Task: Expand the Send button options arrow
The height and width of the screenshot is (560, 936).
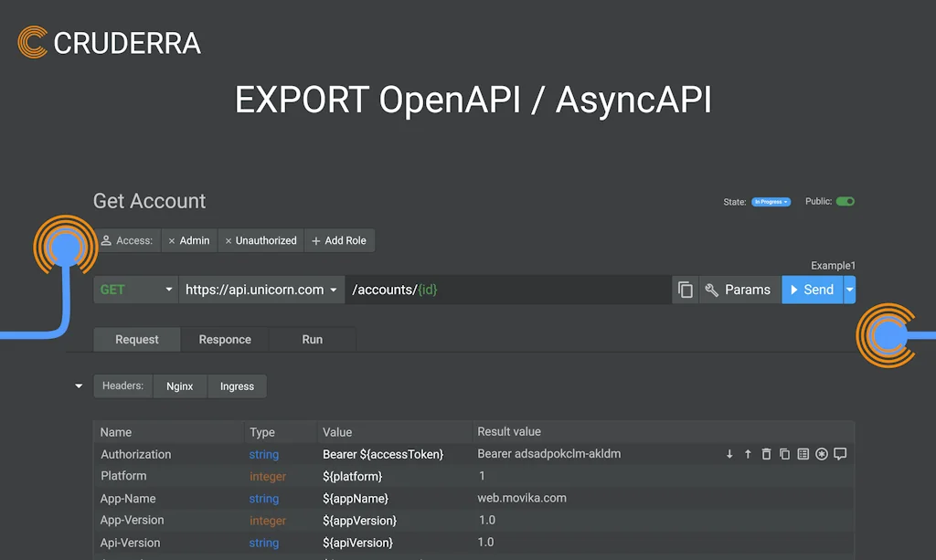Action: [x=849, y=290]
